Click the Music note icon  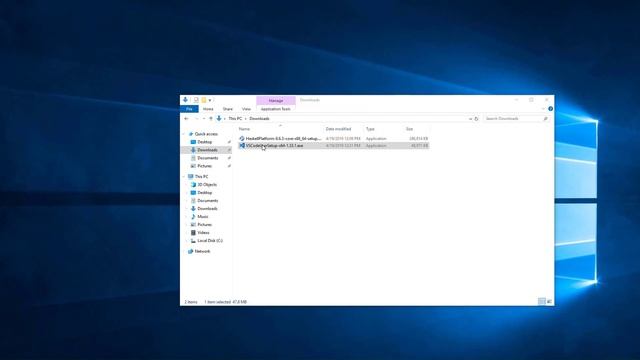tap(193, 217)
